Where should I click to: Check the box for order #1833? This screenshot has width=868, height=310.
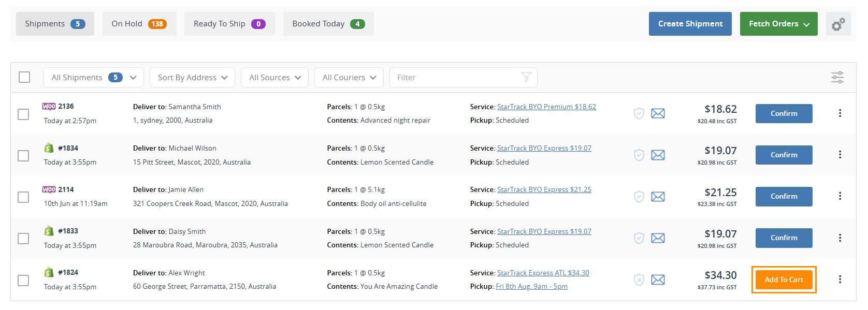click(23, 239)
